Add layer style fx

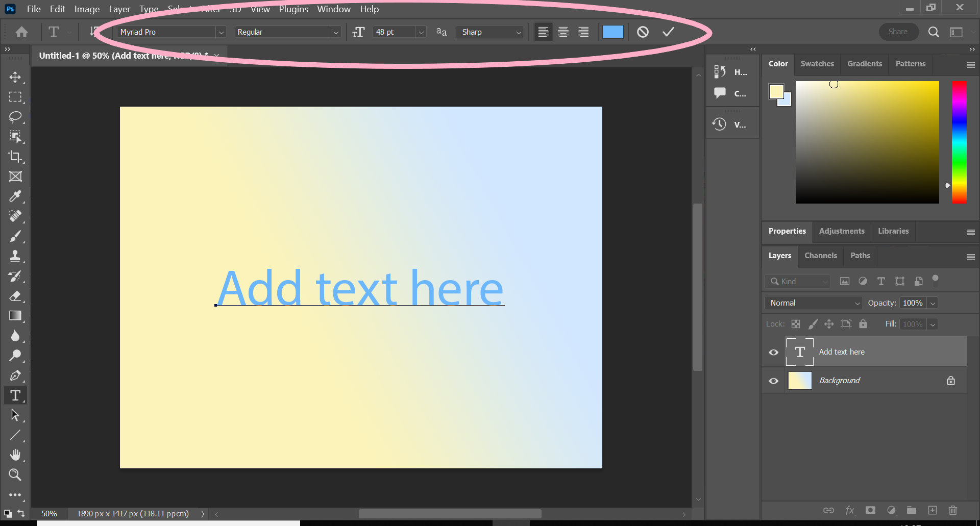tap(850, 510)
